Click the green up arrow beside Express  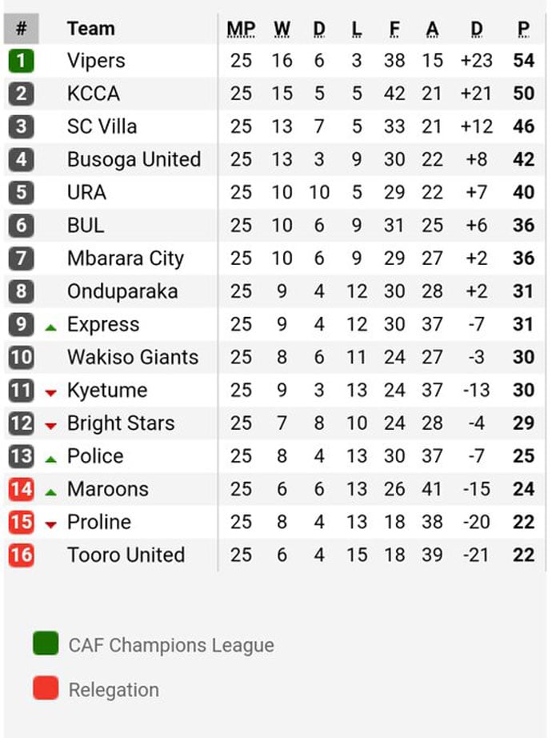51,327
